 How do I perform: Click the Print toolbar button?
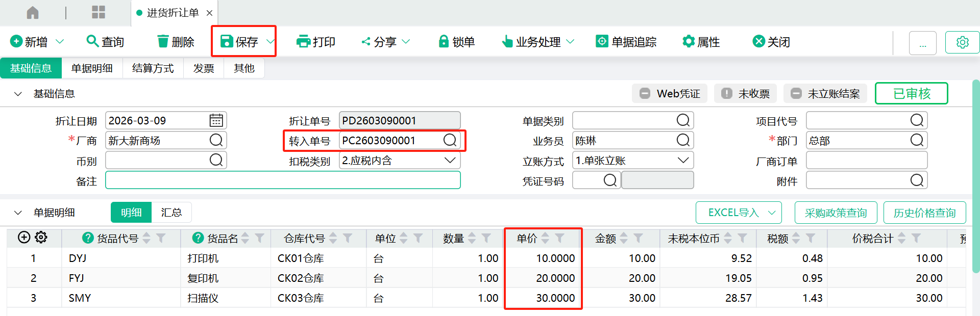pos(316,42)
